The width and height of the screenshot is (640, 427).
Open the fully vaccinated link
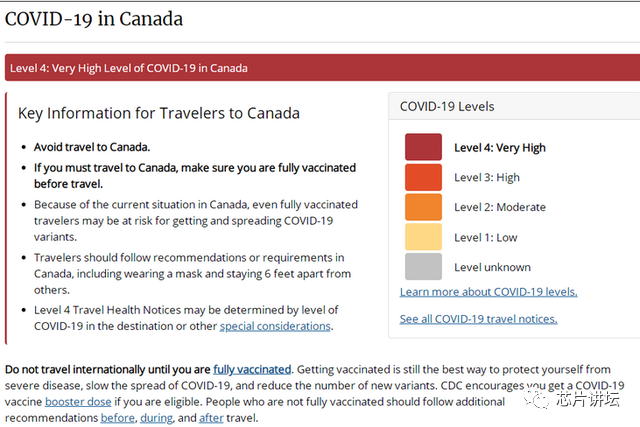click(x=252, y=369)
